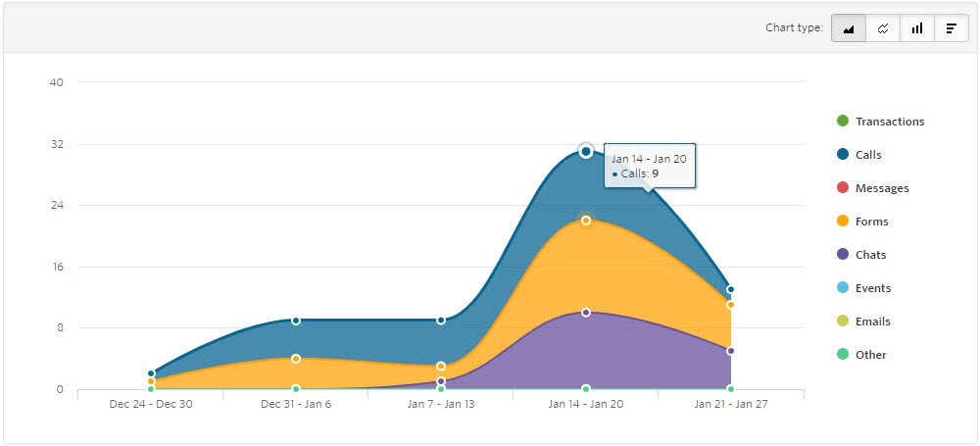Select the area chart type icon
Screen dimensions: 980x446
pos(849,28)
